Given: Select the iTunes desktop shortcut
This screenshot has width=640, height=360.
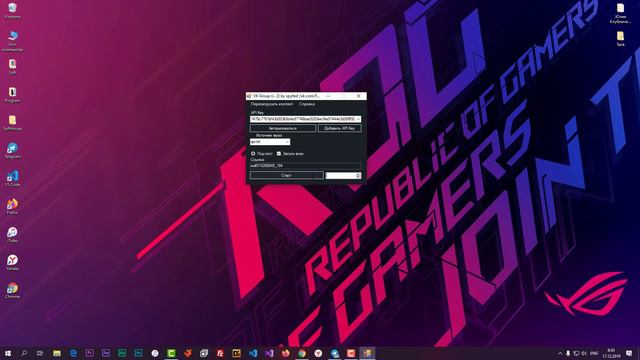Looking at the screenshot, I should point(12,235).
